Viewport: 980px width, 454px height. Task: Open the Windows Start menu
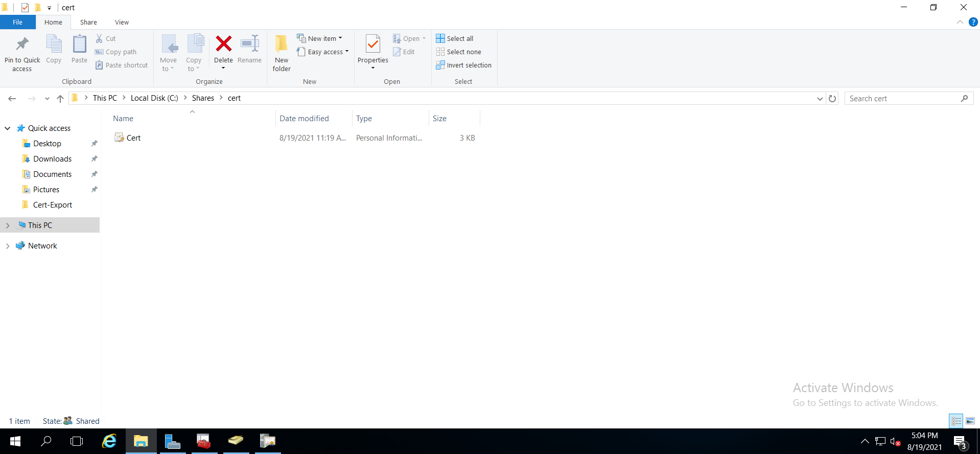pyautogui.click(x=15, y=441)
